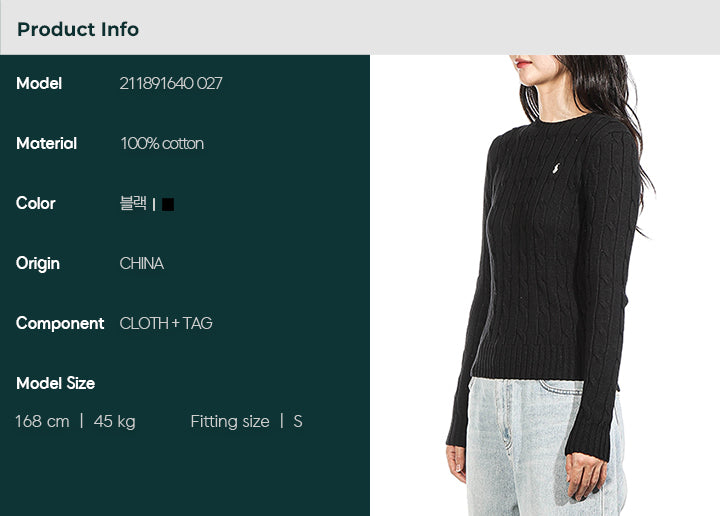Click the Component label
Image resolution: width=720 pixels, height=516 pixels.
(60, 323)
